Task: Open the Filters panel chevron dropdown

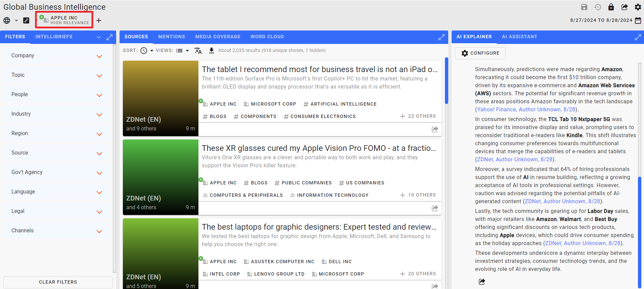Action: (99, 37)
